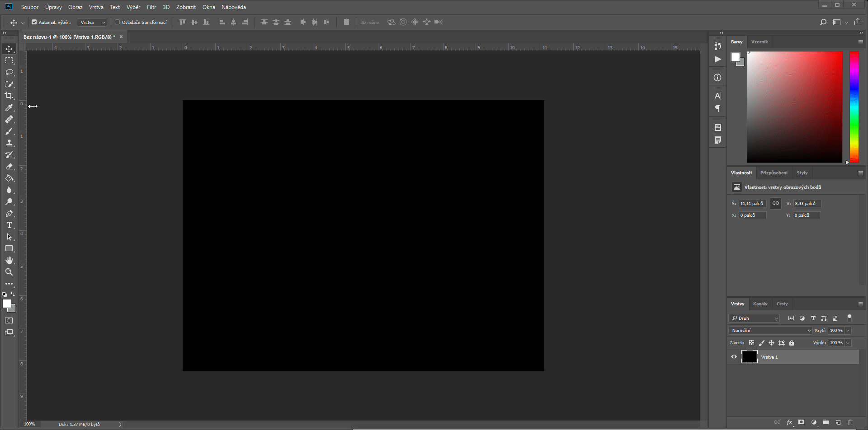Enable the lock all option for Vrstva 1
868x430 pixels.
tap(792, 343)
